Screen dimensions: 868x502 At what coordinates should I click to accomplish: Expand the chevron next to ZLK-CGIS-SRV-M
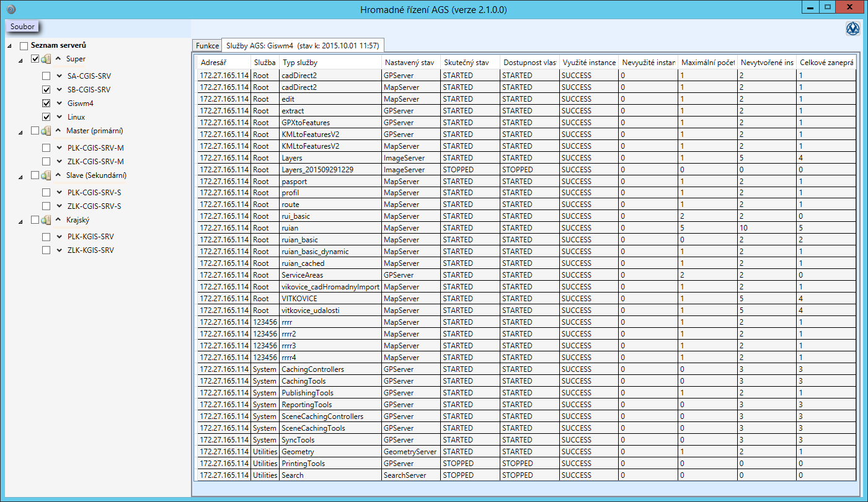coord(60,162)
